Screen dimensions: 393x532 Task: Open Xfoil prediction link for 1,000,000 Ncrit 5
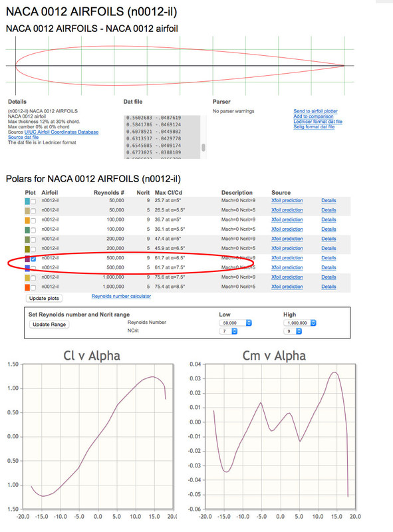[x=287, y=287]
